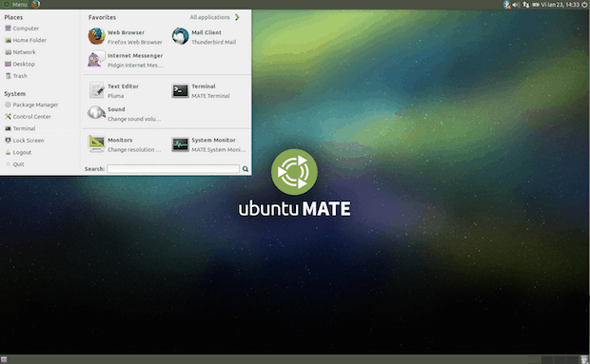The height and width of the screenshot is (364, 590).
Task: Launch Firefox Web Browser favorite
Action: tap(126, 37)
